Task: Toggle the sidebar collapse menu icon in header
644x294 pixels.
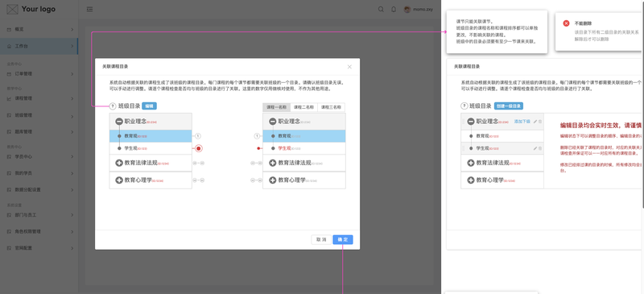Action: 89,10
